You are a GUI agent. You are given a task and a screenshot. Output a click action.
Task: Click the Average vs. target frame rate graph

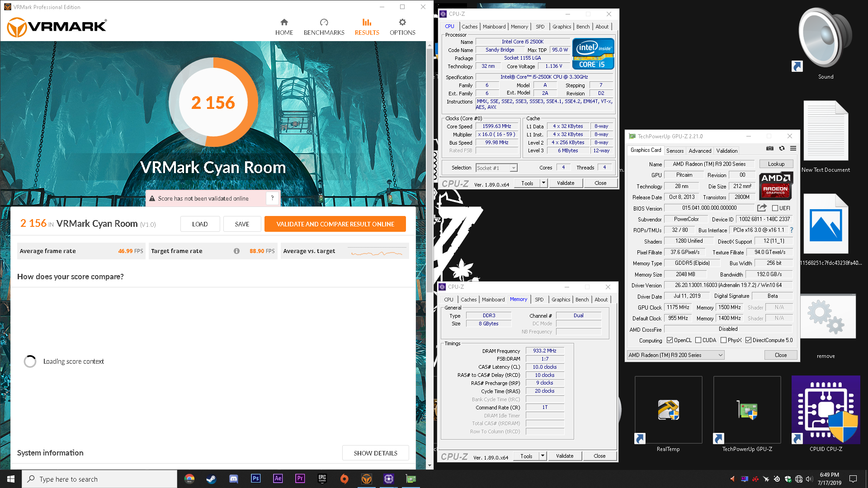377,252
